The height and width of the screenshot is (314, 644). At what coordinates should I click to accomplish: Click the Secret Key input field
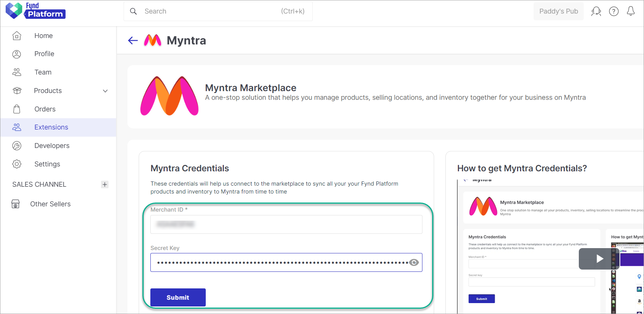click(286, 262)
